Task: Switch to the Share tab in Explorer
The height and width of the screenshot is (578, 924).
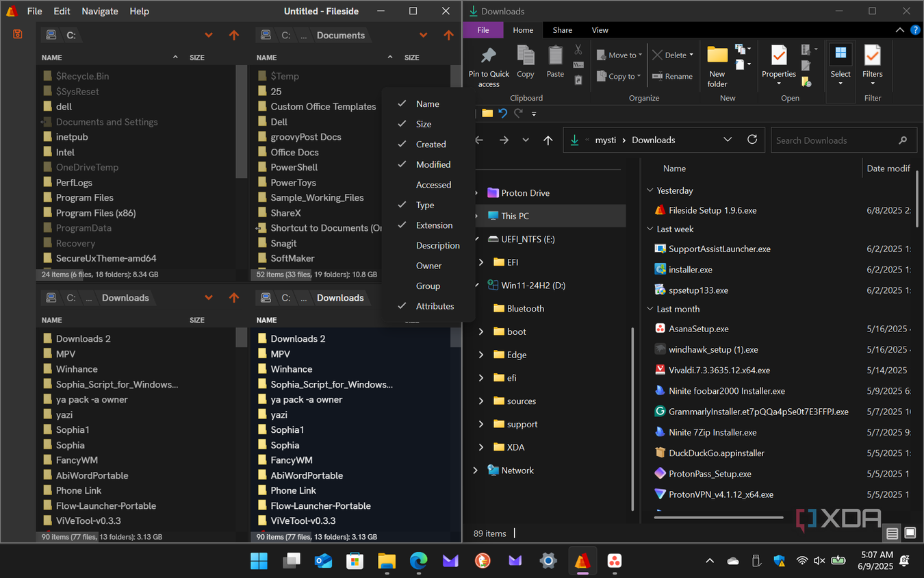Action: click(563, 30)
